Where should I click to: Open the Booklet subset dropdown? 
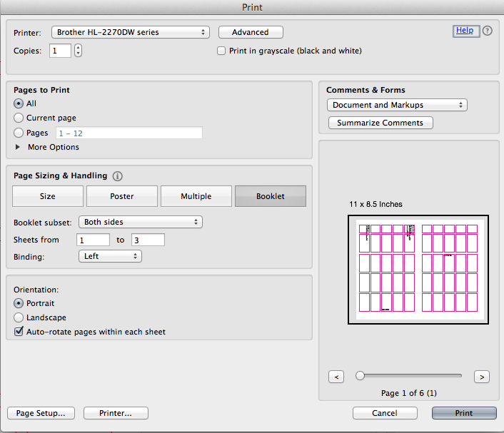coord(140,222)
